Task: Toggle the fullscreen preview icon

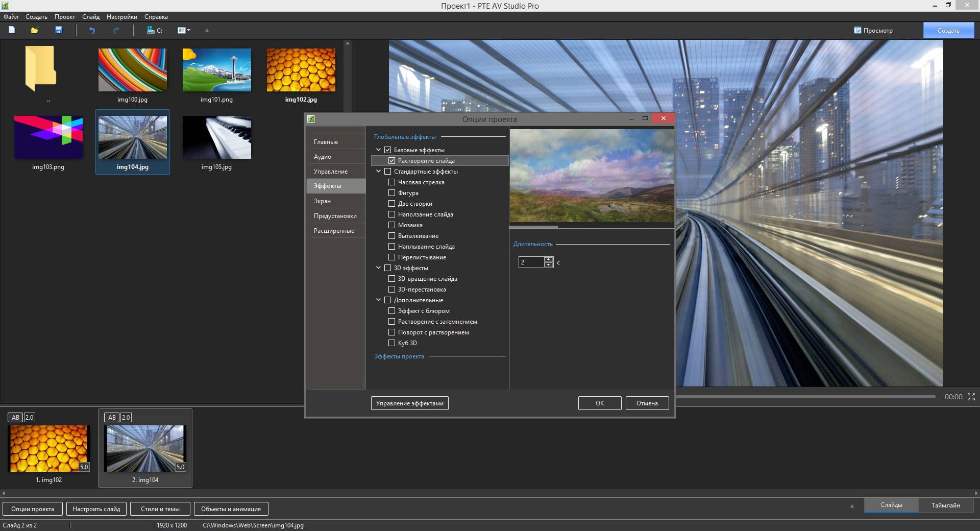Action: pos(971,396)
